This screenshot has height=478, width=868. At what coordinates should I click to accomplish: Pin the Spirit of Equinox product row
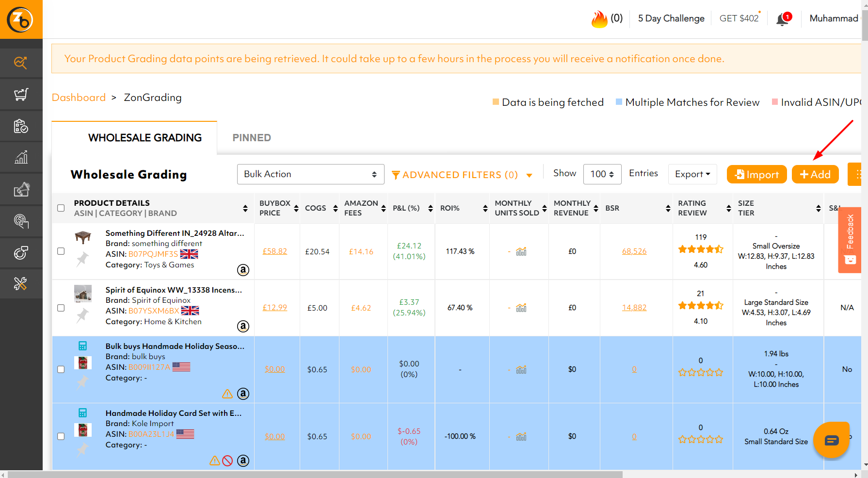(x=82, y=315)
